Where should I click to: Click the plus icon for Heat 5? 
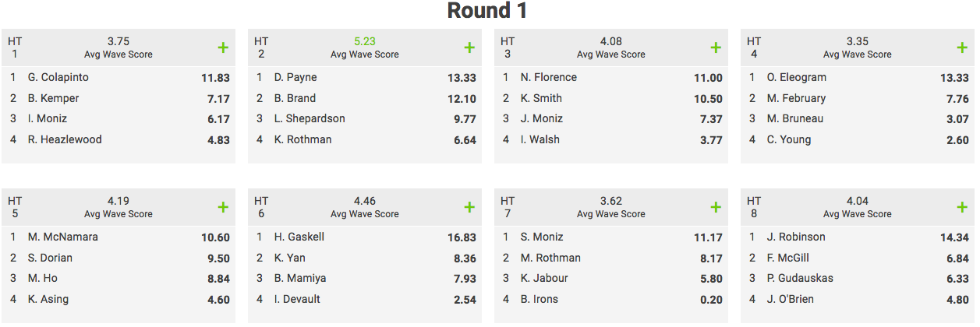(x=223, y=207)
